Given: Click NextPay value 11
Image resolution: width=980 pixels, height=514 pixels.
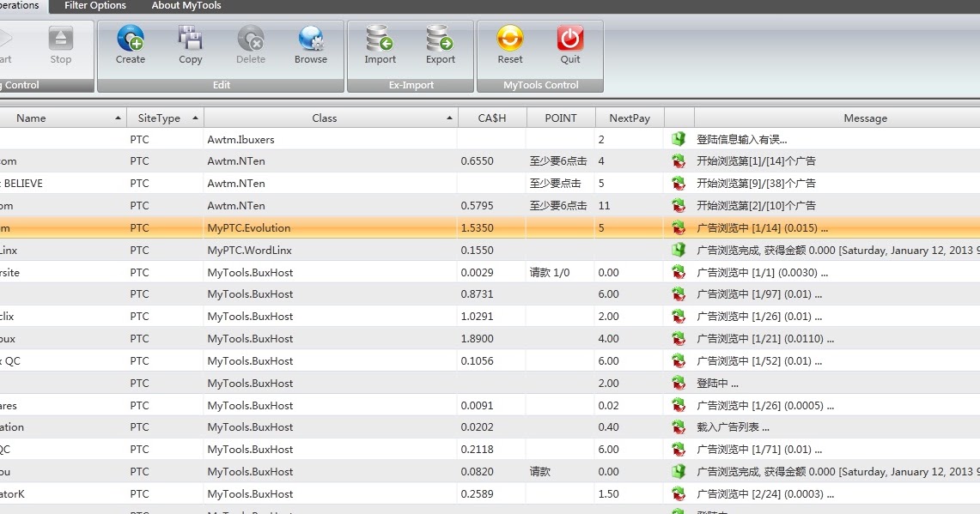Looking at the screenshot, I should (x=604, y=205).
